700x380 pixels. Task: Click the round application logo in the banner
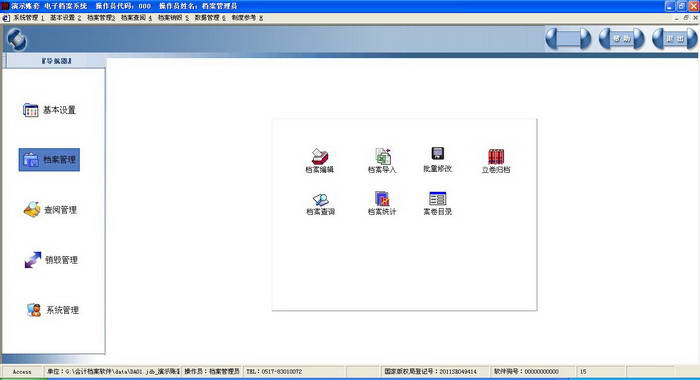coord(17,40)
